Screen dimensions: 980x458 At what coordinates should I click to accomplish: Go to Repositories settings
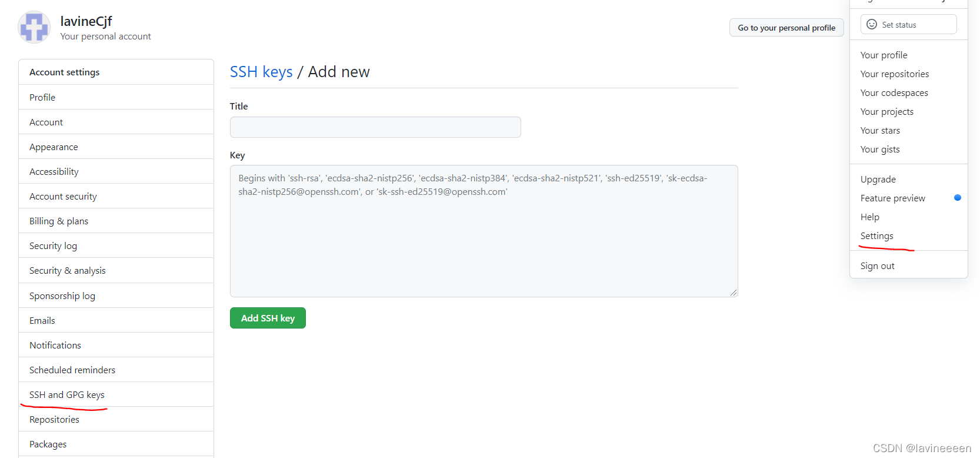(116, 419)
